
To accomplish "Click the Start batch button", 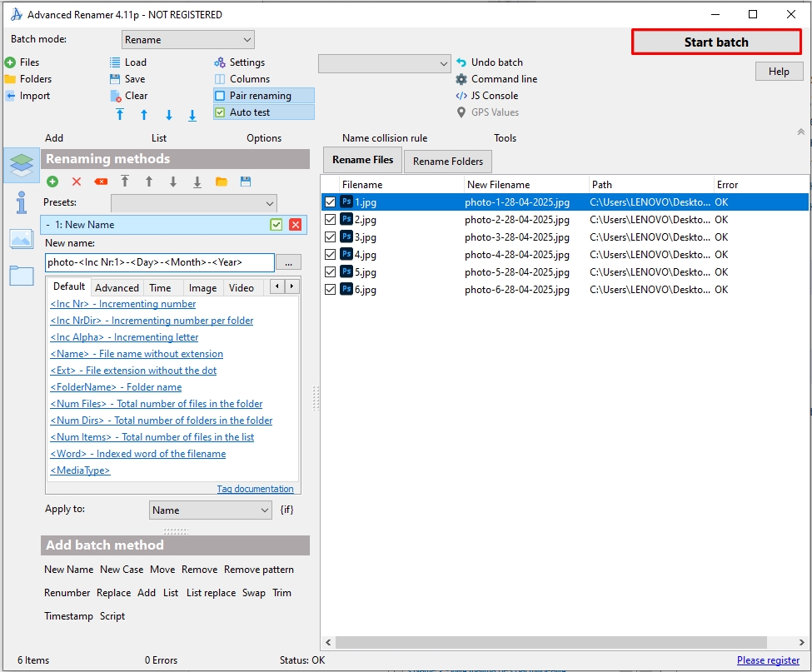I will tap(716, 42).
